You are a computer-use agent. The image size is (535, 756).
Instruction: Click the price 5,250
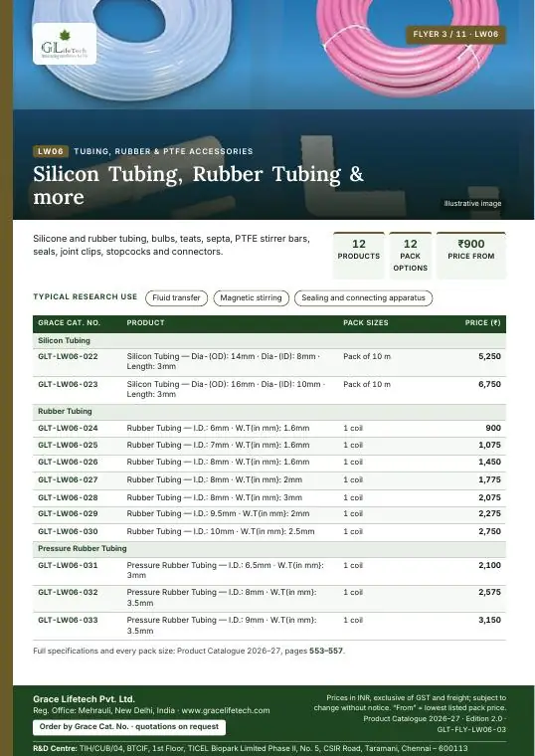489,356
